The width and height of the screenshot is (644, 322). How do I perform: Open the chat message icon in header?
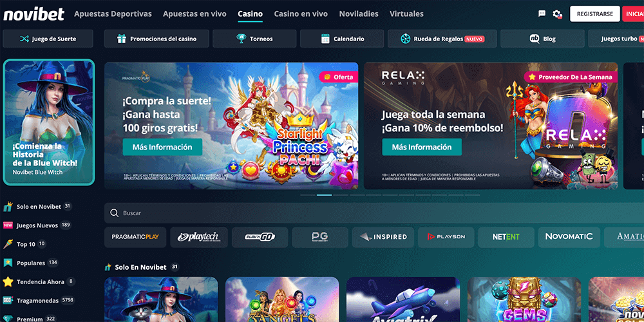(542, 14)
